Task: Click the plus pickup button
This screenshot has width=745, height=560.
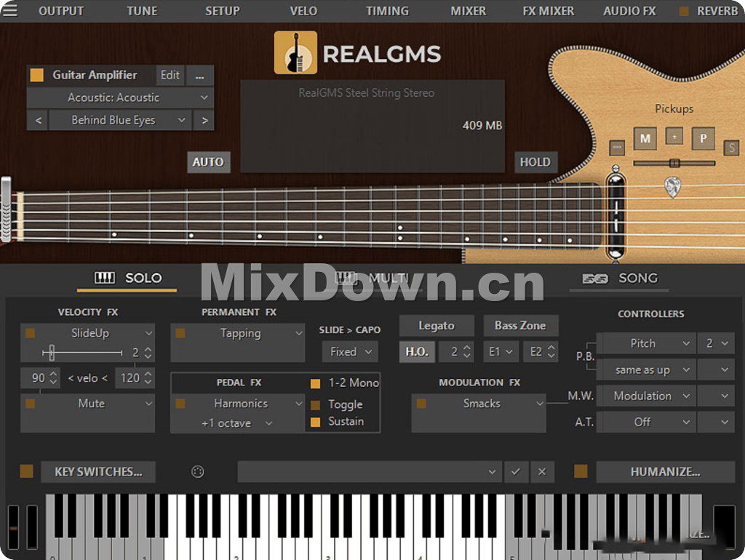Action: click(x=674, y=136)
